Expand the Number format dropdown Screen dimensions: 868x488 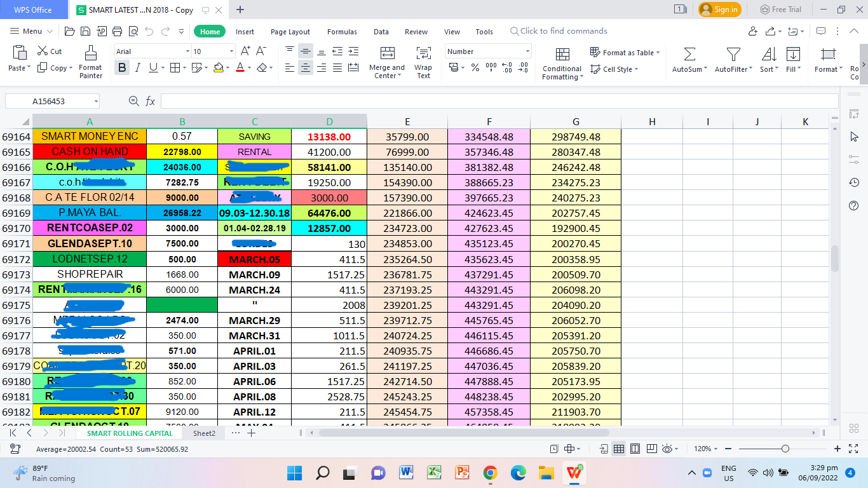(527, 51)
